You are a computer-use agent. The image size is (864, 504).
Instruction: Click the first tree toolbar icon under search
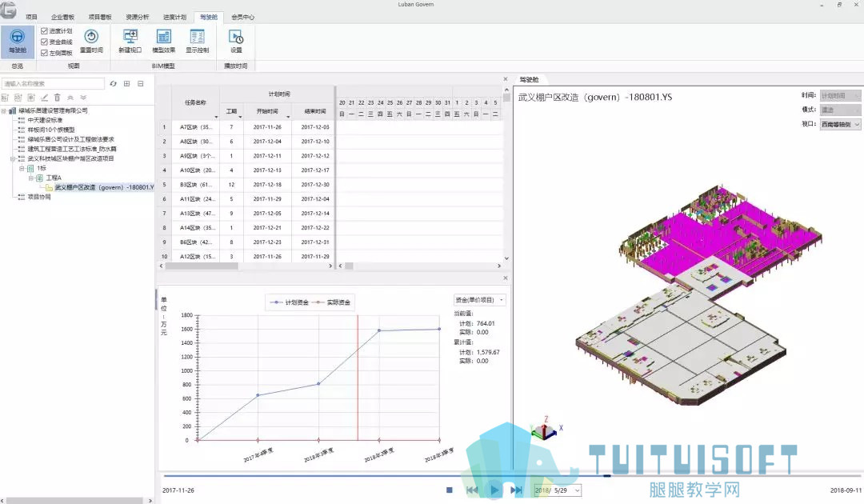point(5,98)
